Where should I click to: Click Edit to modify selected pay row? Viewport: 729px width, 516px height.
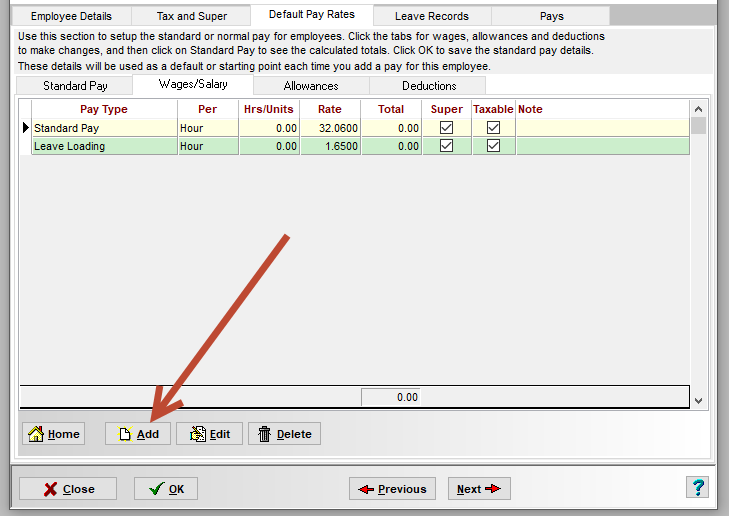(209, 434)
